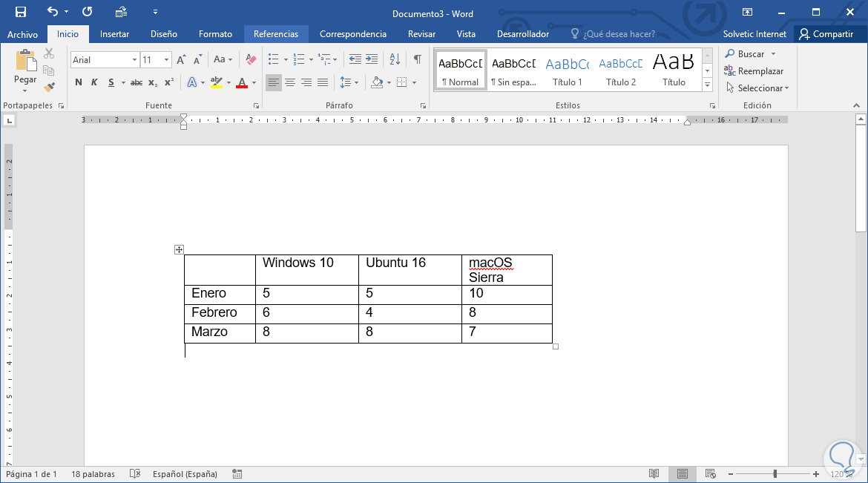
Task: Collapse the ribbon with the chevron
Action: (x=856, y=106)
